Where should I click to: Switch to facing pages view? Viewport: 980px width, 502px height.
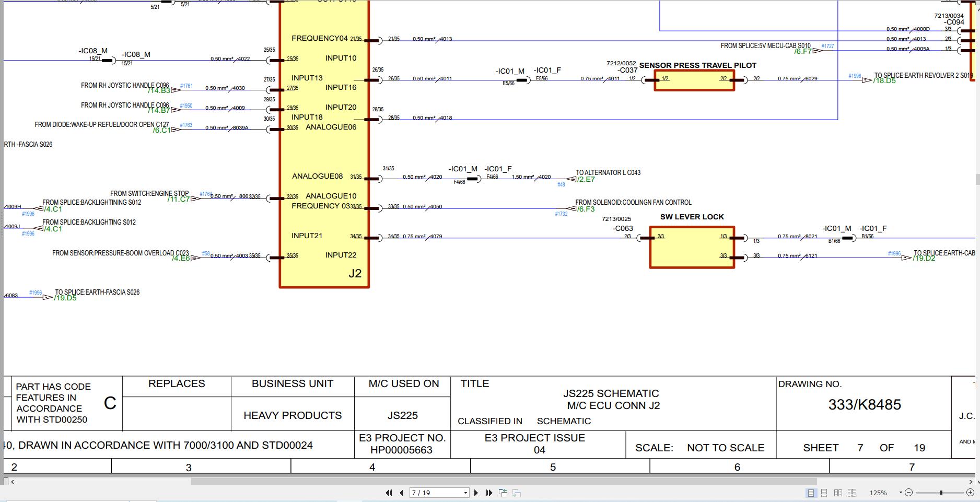click(x=838, y=493)
